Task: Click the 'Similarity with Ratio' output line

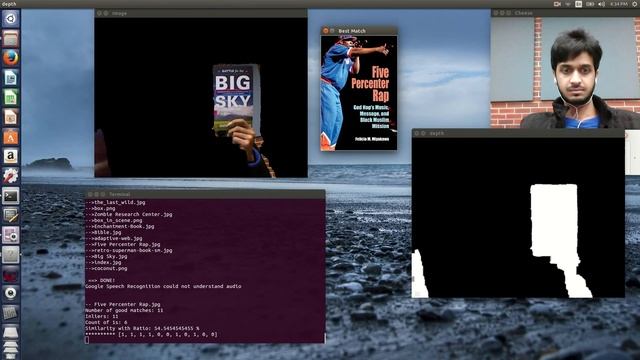Action: 142,328
